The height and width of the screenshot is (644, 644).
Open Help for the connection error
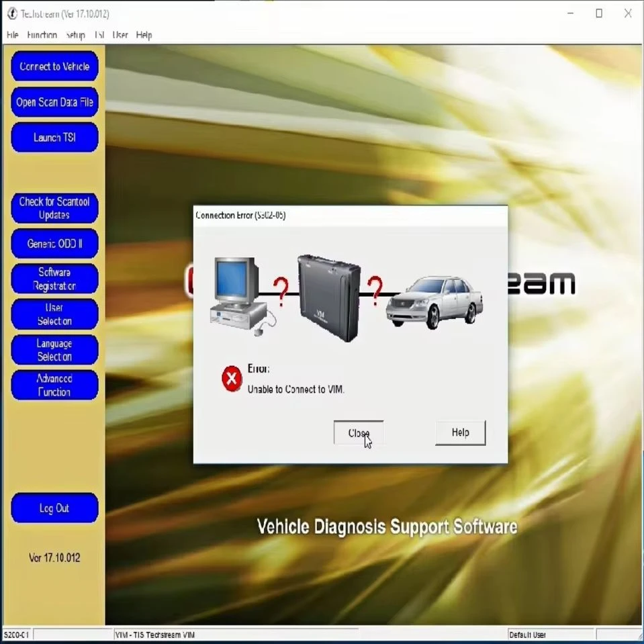click(460, 432)
